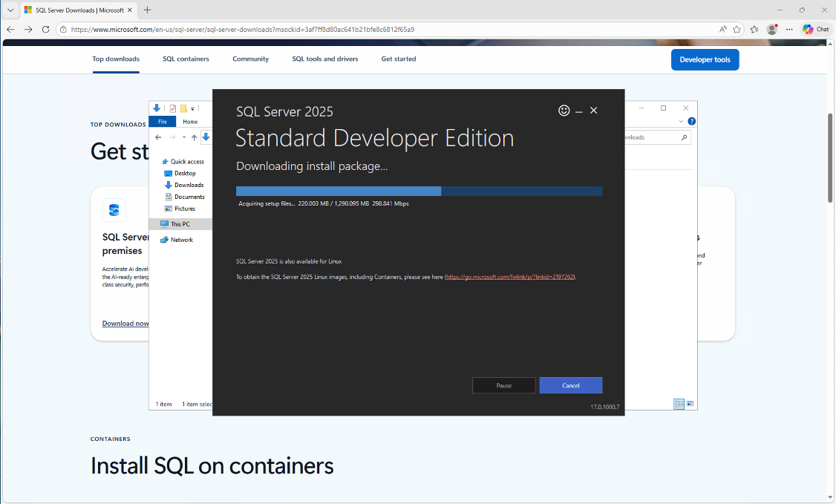
Task: Go back in the browser
Action: coord(10,29)
